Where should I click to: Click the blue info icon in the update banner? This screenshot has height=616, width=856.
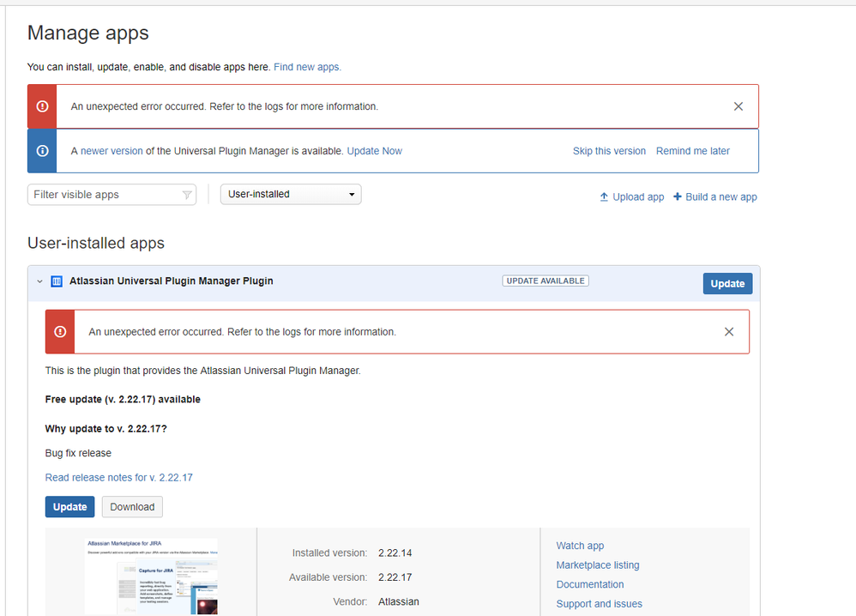pos(42,151)
